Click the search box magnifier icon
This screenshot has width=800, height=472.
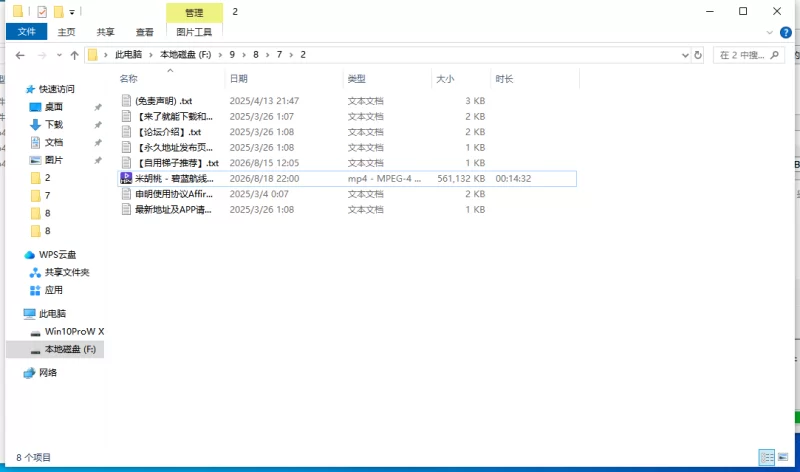coord(774,55)
